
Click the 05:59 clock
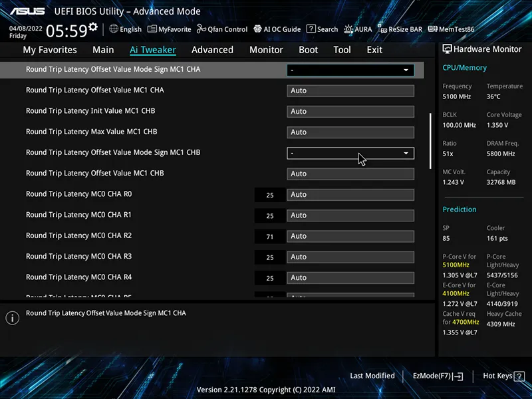66,31
